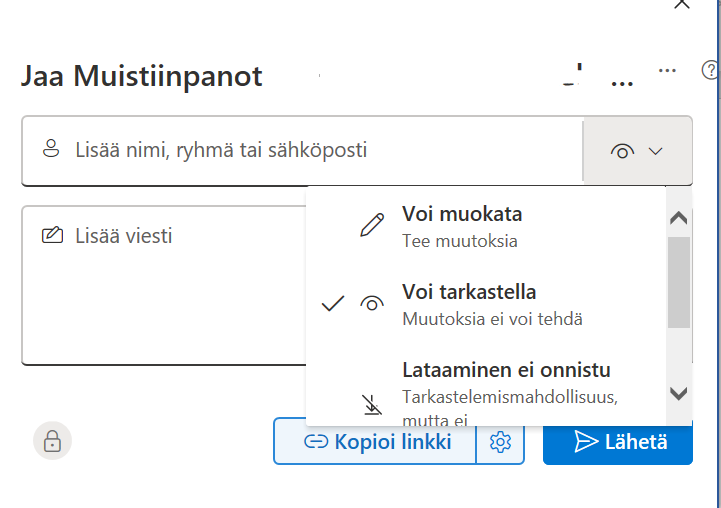Click the scrollbar up arrow
721x508 pixels.
[679, 218]
